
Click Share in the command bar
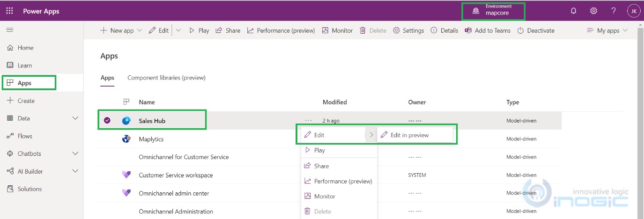[228, 30]
